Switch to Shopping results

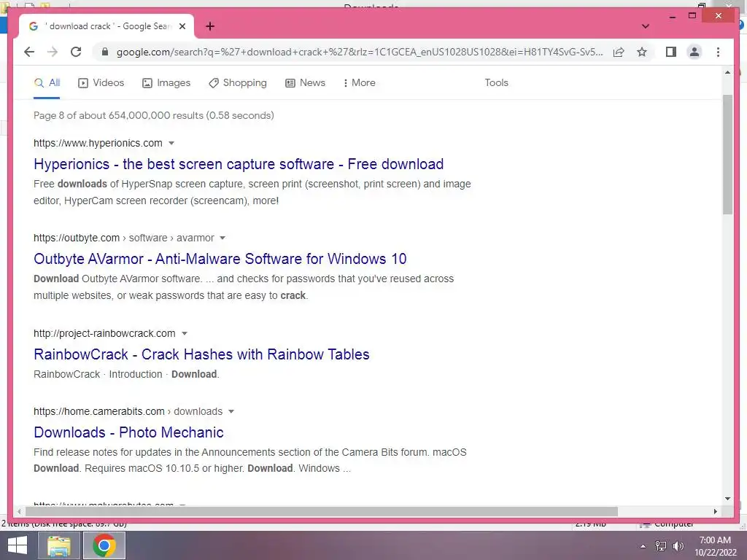click(x=238, y=83)
